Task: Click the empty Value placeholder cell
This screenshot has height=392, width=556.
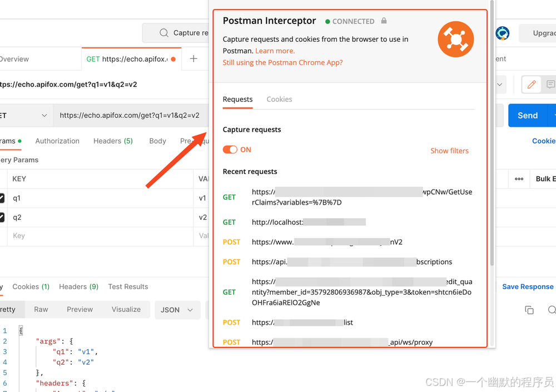Action: coord(201,236)
